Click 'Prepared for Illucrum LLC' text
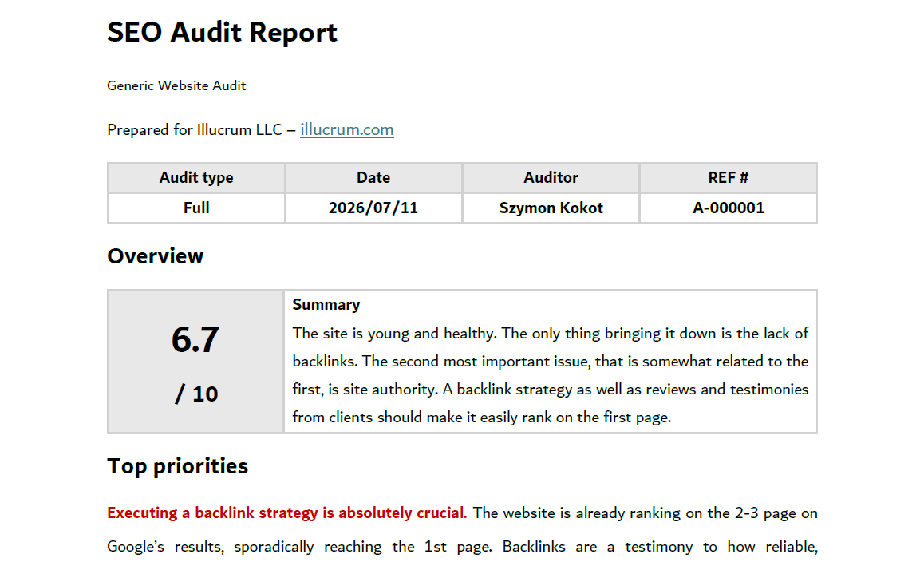Image resolution: width=924 pixels, height=562 pixels. [195, 130]
